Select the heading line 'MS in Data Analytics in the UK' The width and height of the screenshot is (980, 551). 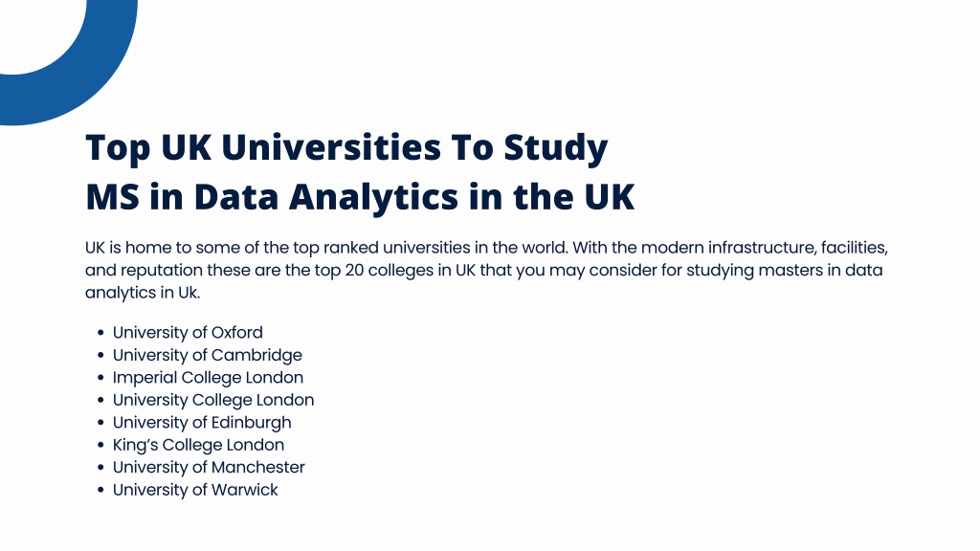click(x=360, y=197)
